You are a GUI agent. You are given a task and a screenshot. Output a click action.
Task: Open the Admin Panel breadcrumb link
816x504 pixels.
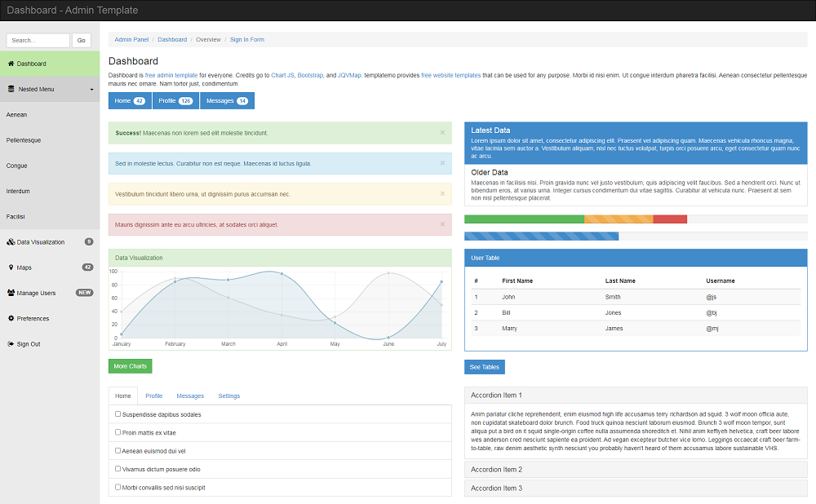click(131, 39)
